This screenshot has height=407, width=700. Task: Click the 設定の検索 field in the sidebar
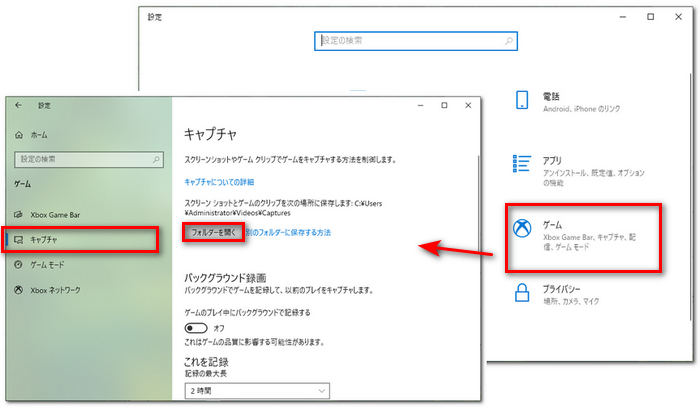[x=89, y=159]
